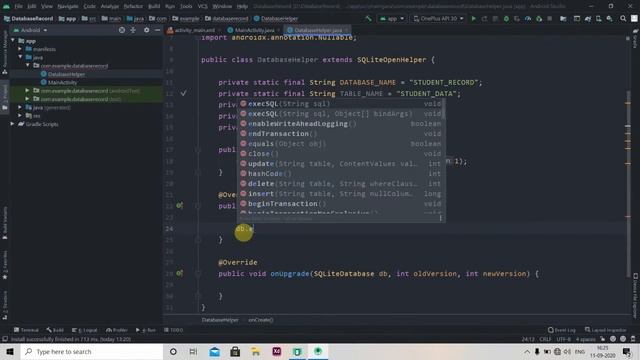
Task: Open the VCS menu
Action: (202, 6)
